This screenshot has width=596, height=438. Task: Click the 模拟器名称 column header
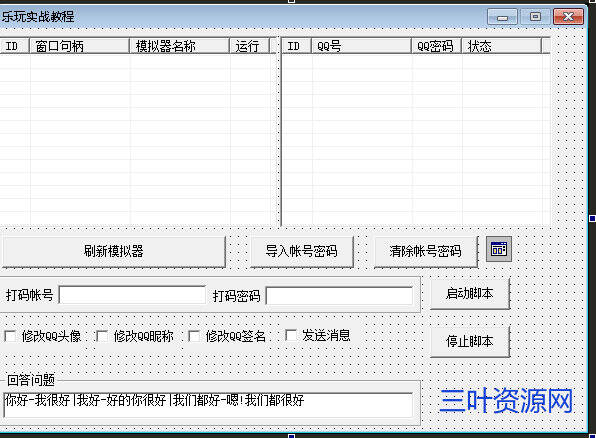(x=179, y=46)
